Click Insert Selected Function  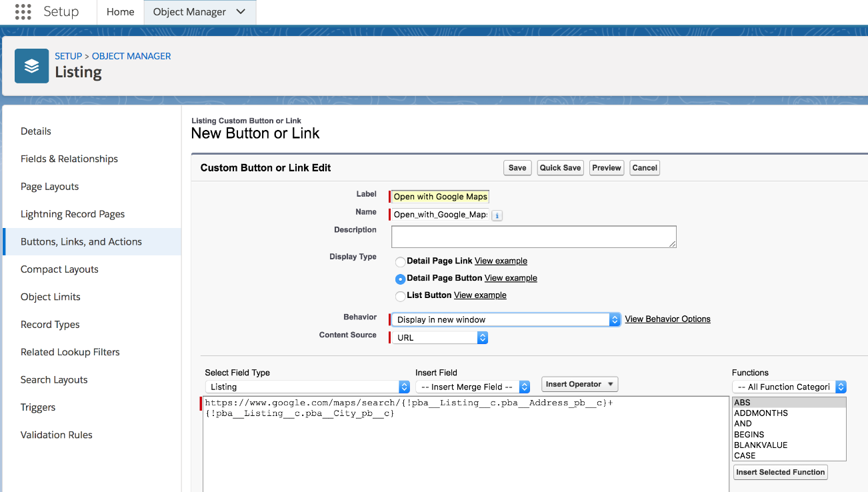pyautogui.click(x=780, y=472)
